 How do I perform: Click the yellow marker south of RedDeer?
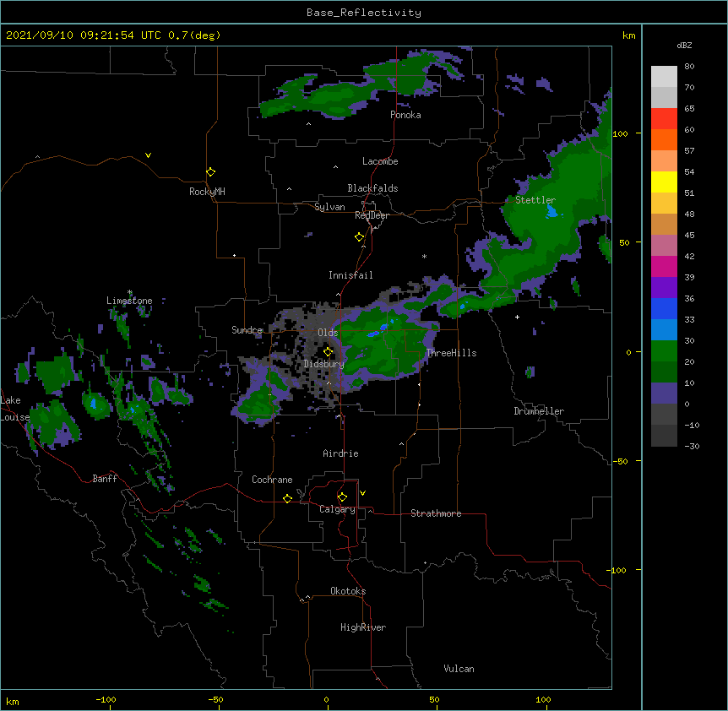[x=359, y=237]
